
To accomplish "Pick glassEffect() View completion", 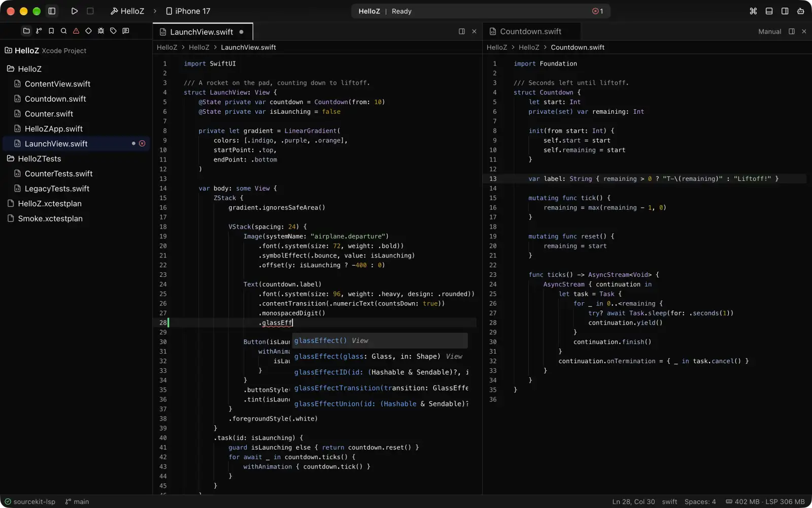I will coord(380,341).
